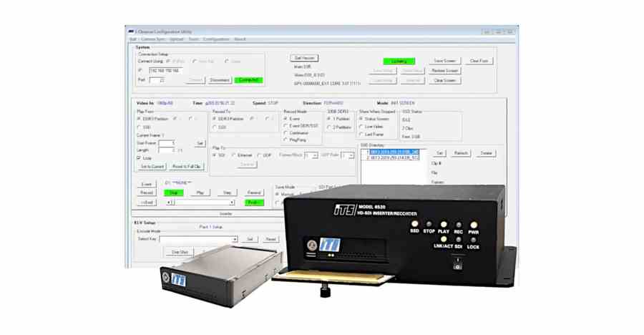Open the Upload menu
644x335 pixels.
(x=176, y=39)
